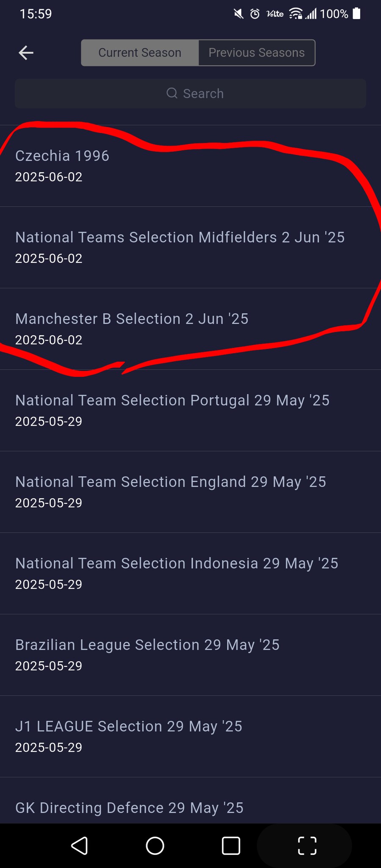Tap Android home circle button
Image resolution: width=381 pixels, height=868 pixels.
155,846
